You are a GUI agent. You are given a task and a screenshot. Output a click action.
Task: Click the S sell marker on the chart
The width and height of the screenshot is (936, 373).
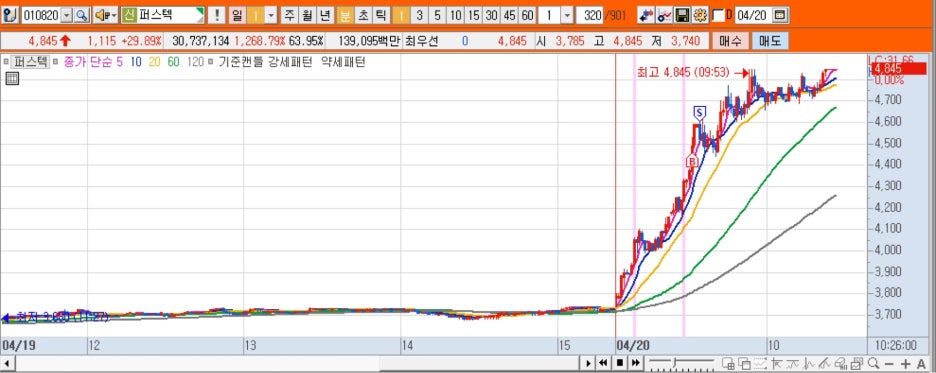[700, 112]
